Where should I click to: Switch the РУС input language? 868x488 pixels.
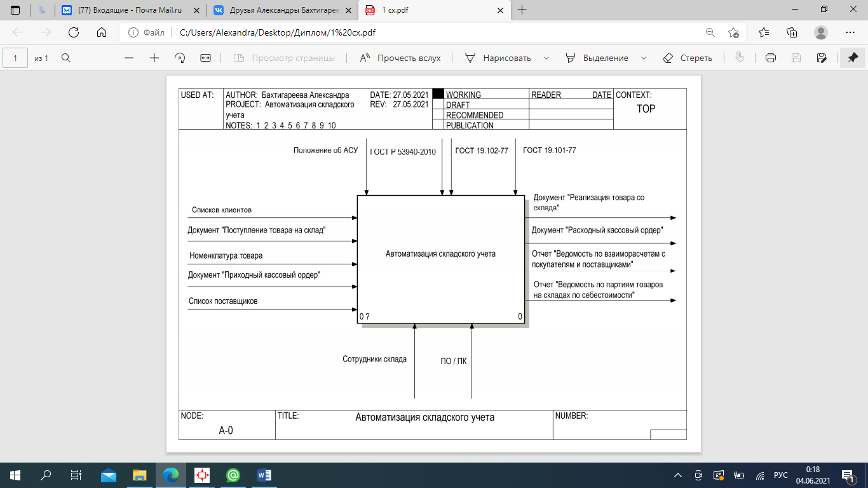coord(780,475)
